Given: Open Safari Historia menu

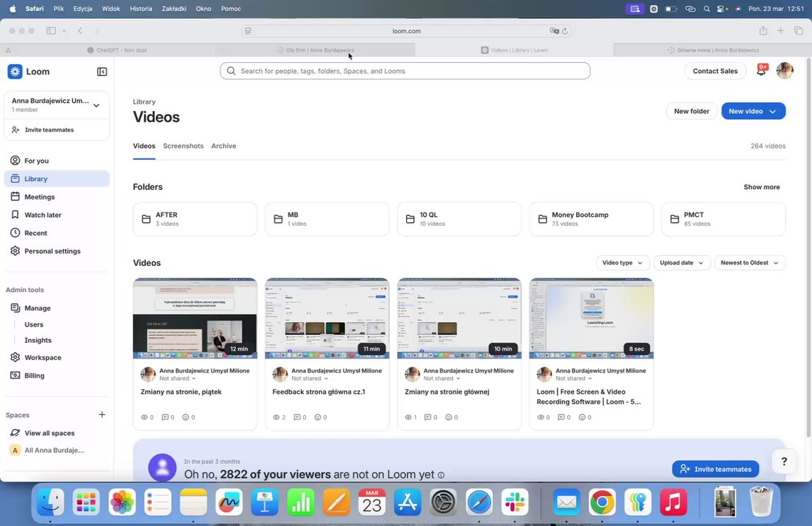Looking at the screenshot, I should coord(141,9).
